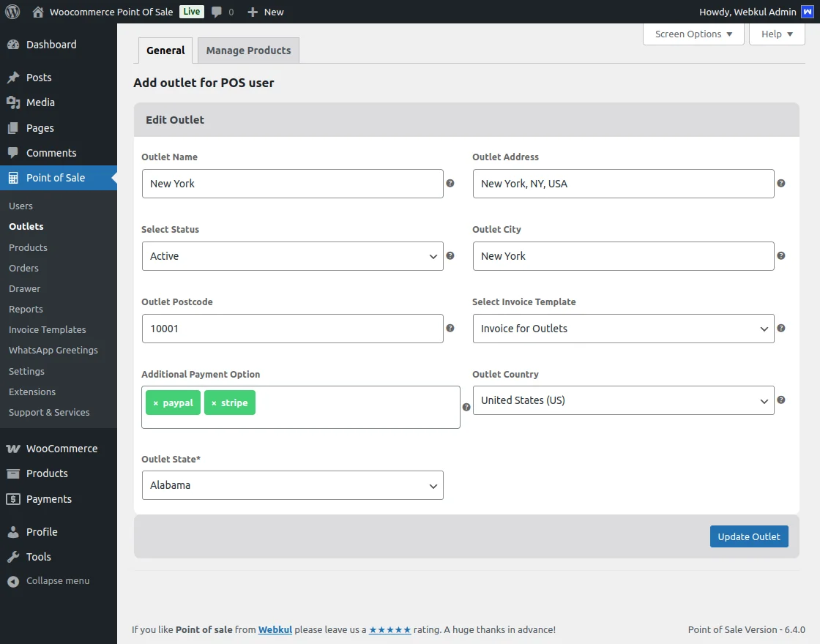Remove the stripe payment tag
The height and width of the screenshot is (644, 820).
214,403
